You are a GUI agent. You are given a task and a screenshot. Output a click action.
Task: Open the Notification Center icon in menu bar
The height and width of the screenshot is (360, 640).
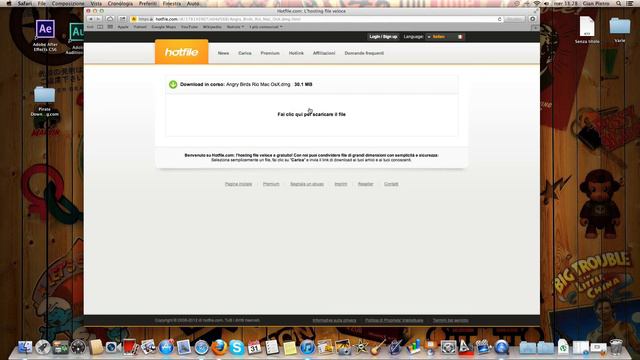[630, 3]
